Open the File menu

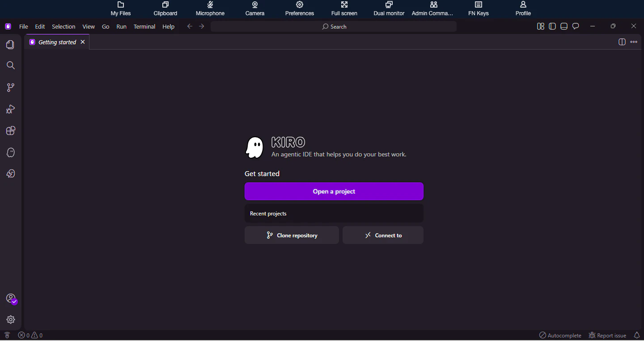coord(24,26)
